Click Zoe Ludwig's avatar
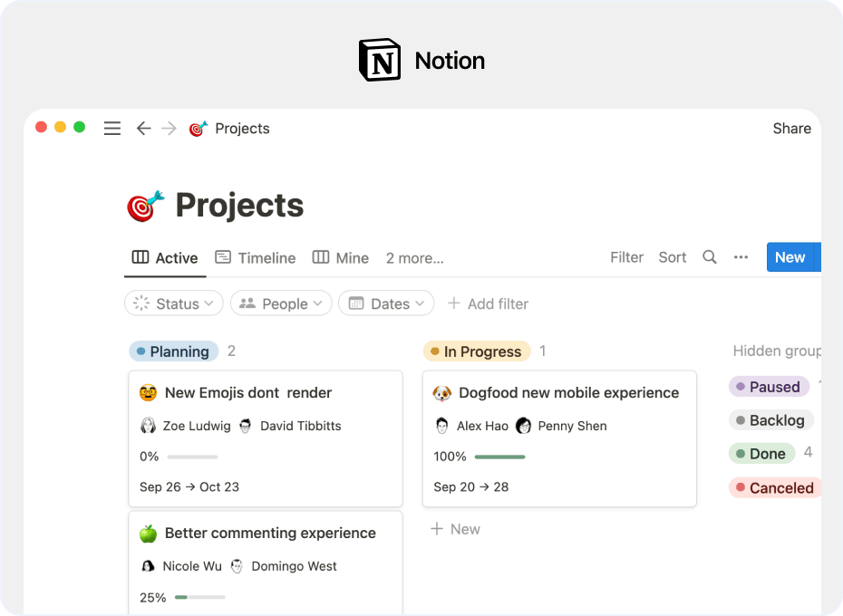This screenshot has width=843, height=616. [148, 426]
